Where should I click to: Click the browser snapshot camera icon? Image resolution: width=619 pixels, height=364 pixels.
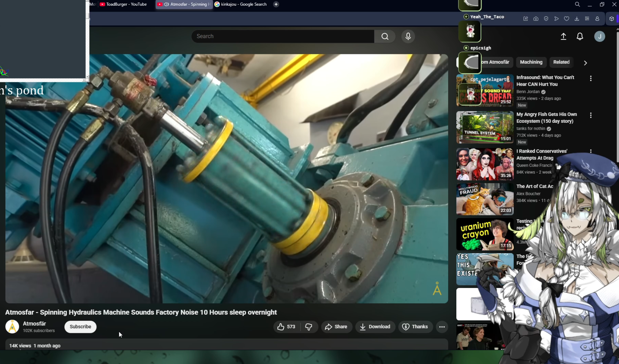(536, 19)
